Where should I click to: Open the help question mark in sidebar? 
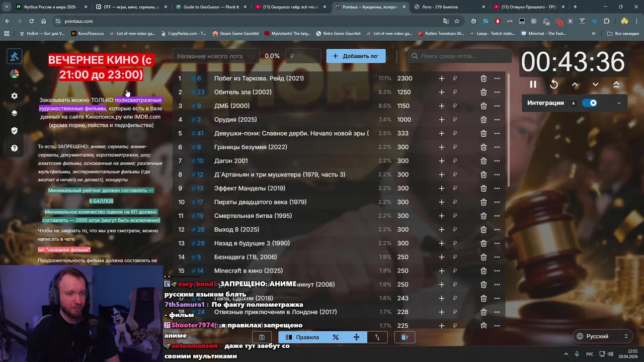(x=14, y=148)
